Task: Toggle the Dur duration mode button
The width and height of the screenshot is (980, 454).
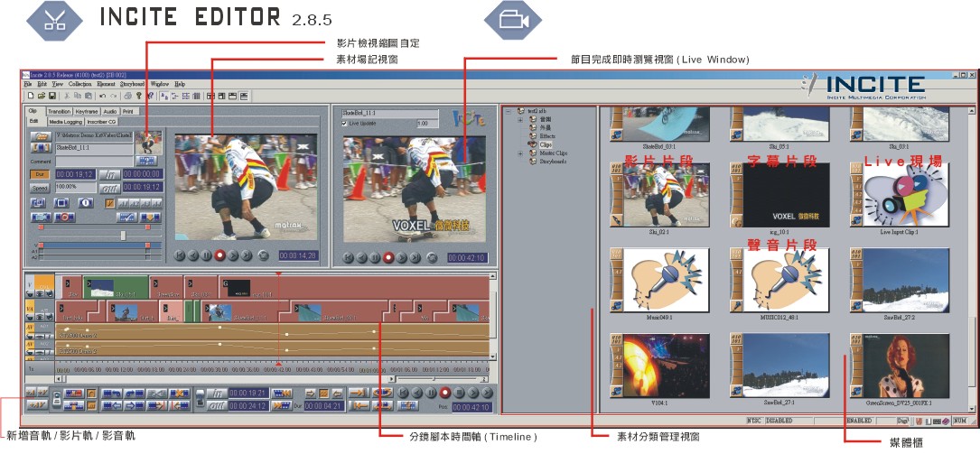Action: [x=40, y=174]
